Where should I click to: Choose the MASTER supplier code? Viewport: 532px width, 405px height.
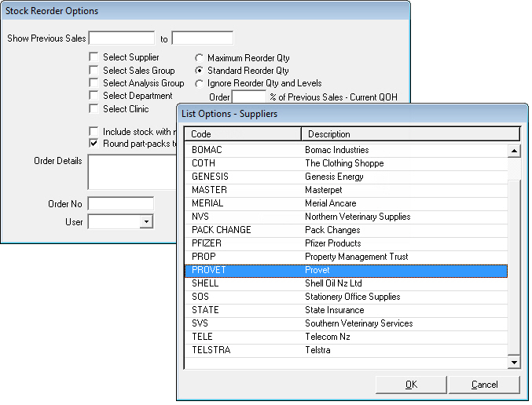click(209, 190)
